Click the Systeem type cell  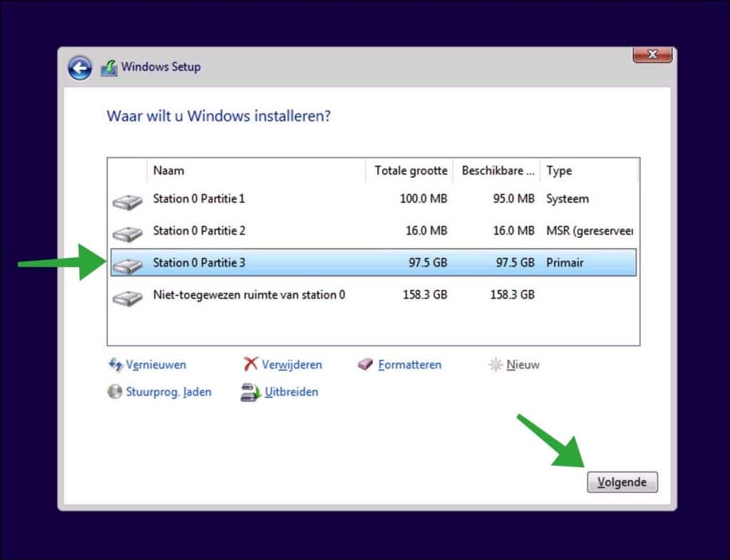(567, 199)
